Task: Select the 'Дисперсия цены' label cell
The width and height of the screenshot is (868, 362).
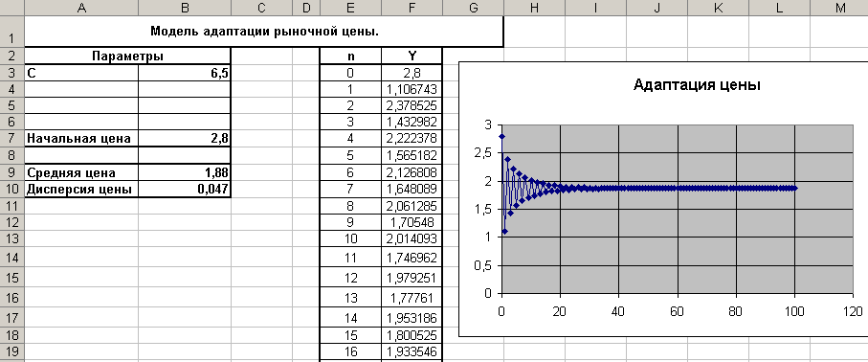Action: (81, 189)
